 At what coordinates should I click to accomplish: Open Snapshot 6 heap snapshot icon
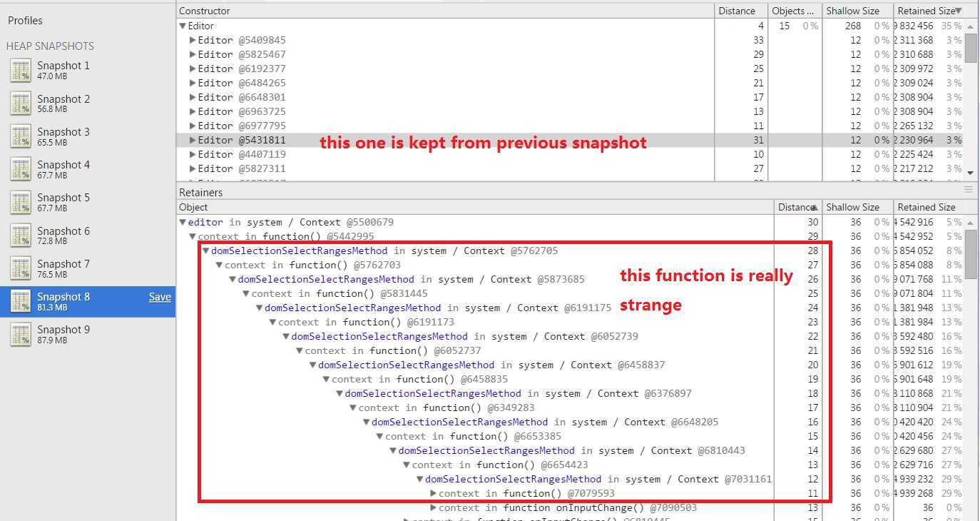[x=21, y=236]
